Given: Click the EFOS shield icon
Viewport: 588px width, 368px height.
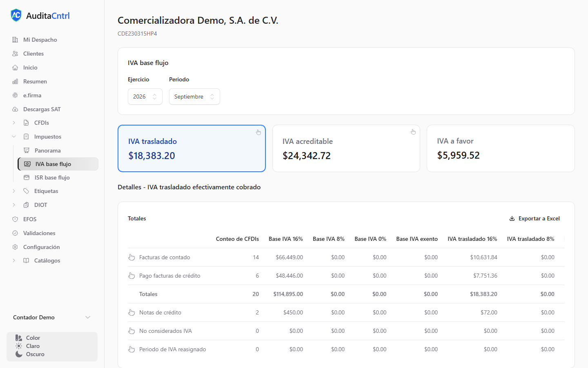Looking at the screenshot, I should (x=15, y=219).
